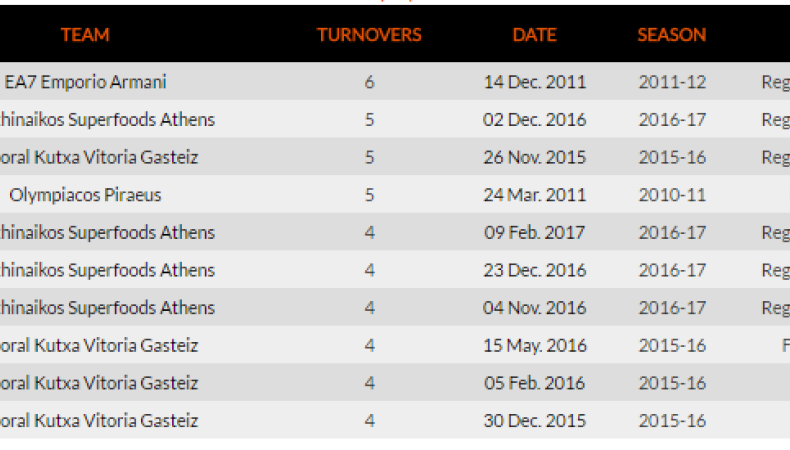
Task: Open the Olympiacos Piraeus team link
Action: [x=85, y=195]
